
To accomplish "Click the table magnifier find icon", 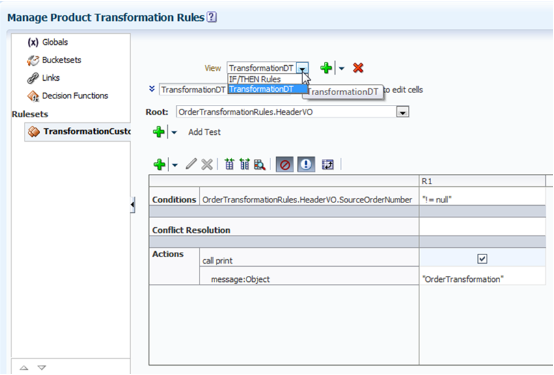I will [259, 164].
